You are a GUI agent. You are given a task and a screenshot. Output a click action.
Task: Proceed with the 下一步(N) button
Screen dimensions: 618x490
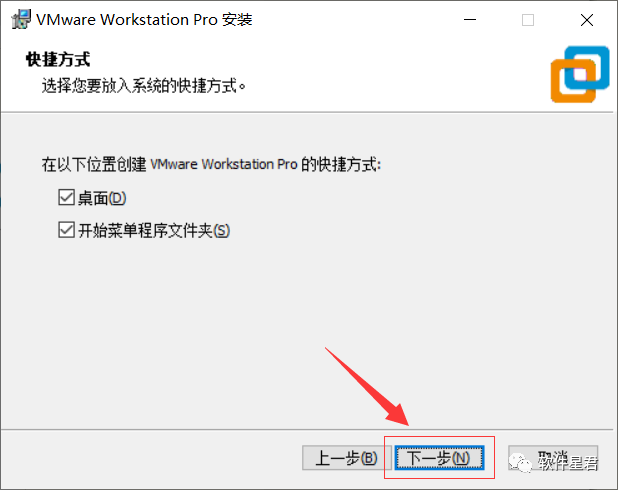[x=439, y=458]
